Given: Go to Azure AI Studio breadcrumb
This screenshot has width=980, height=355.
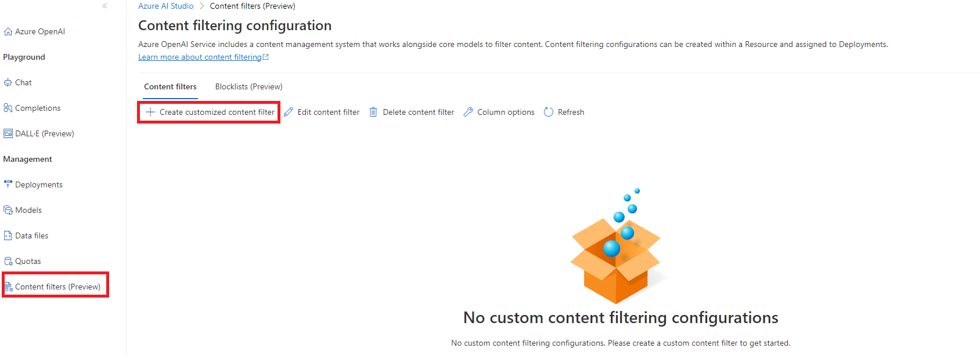Looking at the screenshot, I should (166, 6).
